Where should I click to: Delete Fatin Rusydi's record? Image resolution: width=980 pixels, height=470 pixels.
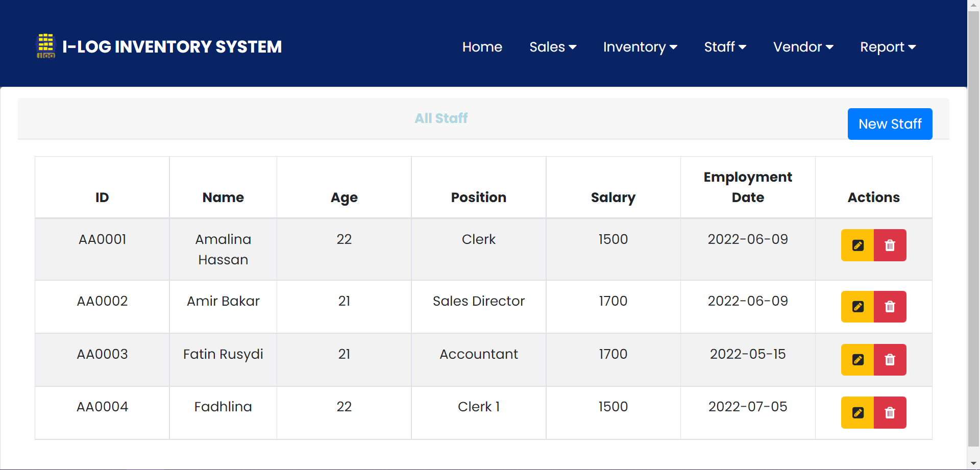pyautogui.click(x=890, y=360)
